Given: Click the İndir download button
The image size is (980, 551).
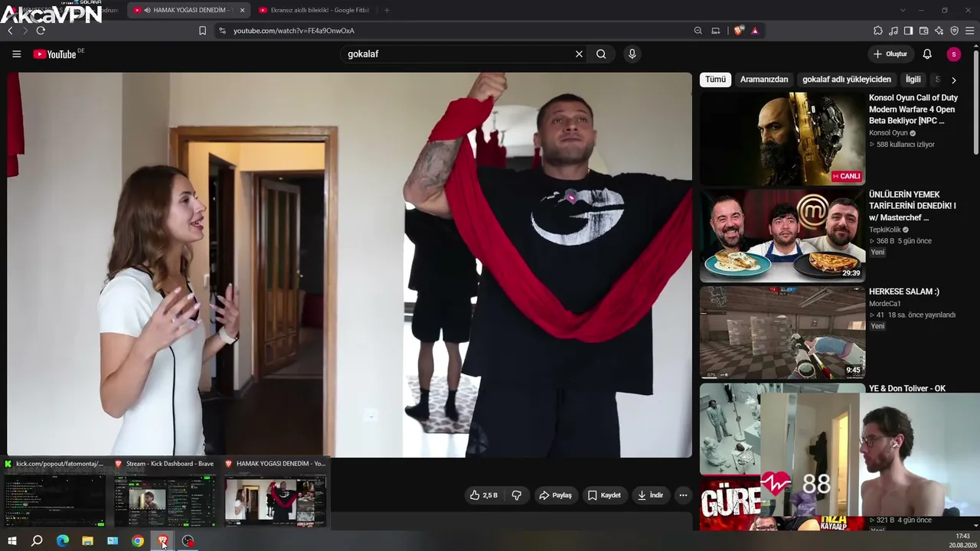Looking at the screenshot, I should [650, 495].
